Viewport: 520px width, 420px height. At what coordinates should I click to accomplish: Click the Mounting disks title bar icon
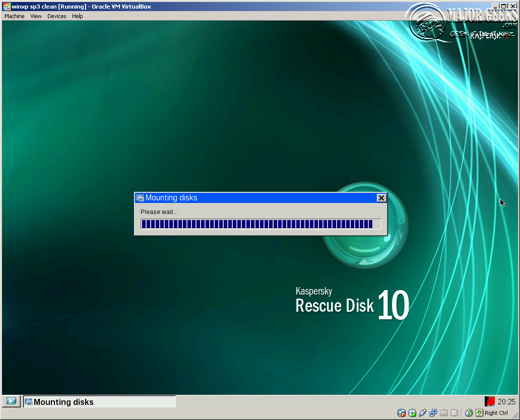pyautogui.click(x=140, y=198)
